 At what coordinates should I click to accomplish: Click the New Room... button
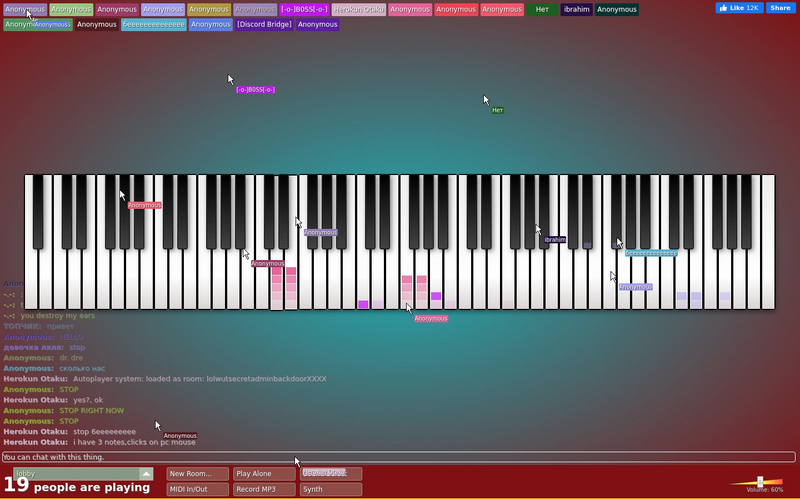click(197, 474)
